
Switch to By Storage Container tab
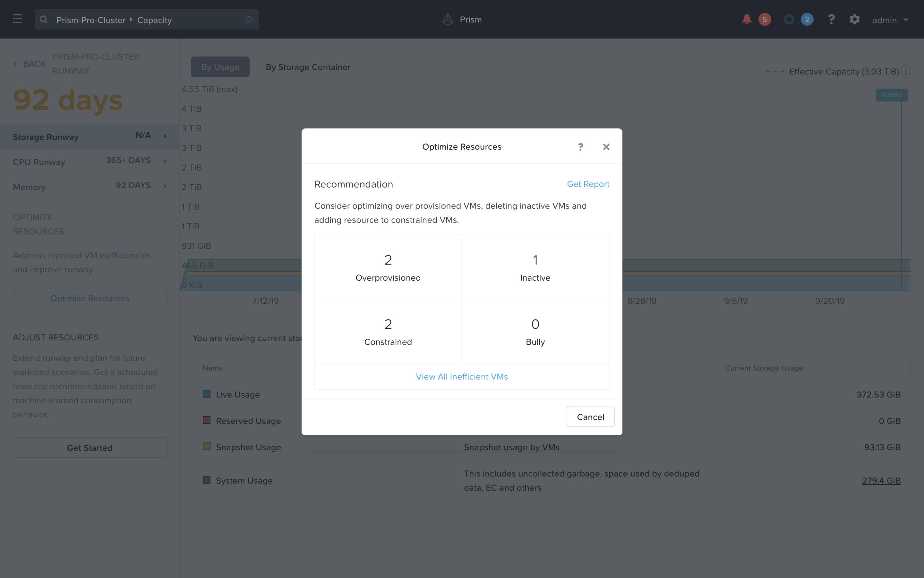[308, 67]
